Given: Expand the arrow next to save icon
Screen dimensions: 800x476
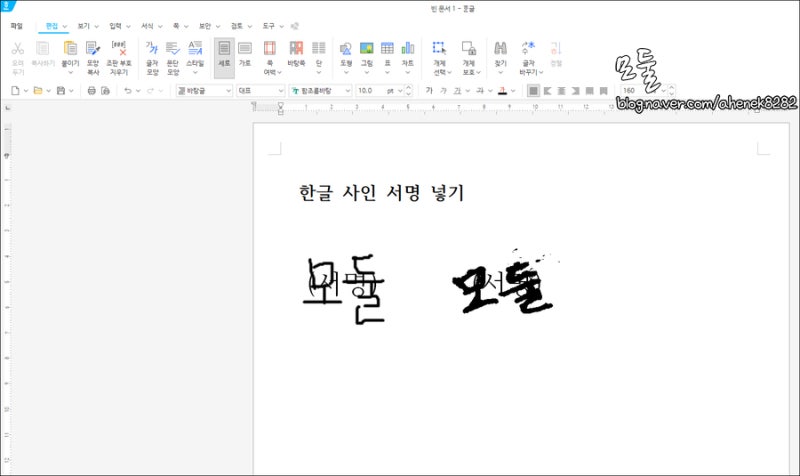Looking at the screenshot, I should [71, 91].
